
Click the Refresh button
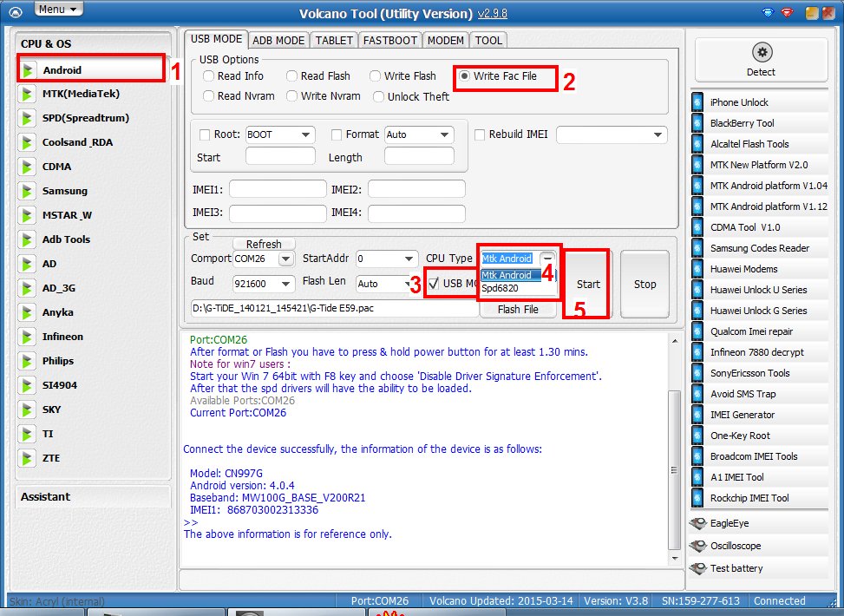click(x=264, y=244)
